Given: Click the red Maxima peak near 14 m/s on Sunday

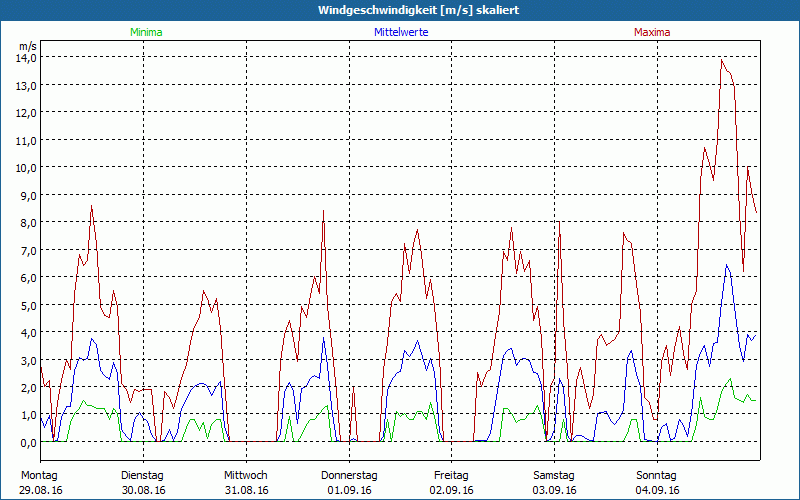Looking at the screenshot, I should (x=721, y=60).
